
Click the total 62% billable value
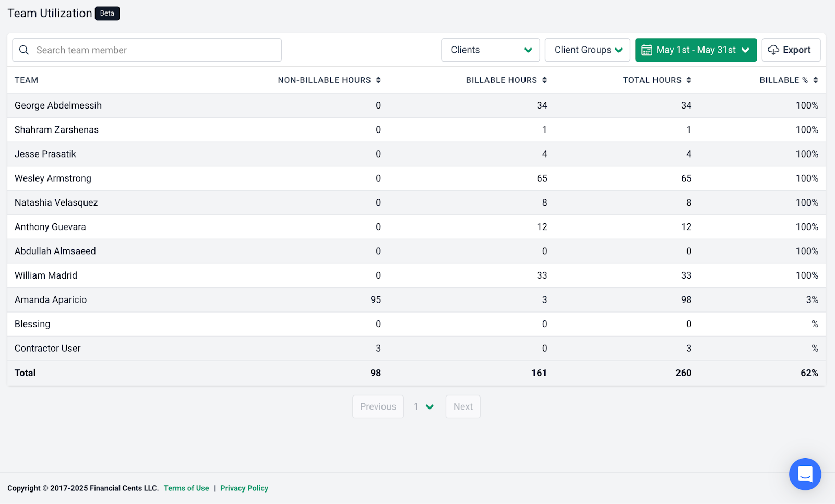coord(809,373)
